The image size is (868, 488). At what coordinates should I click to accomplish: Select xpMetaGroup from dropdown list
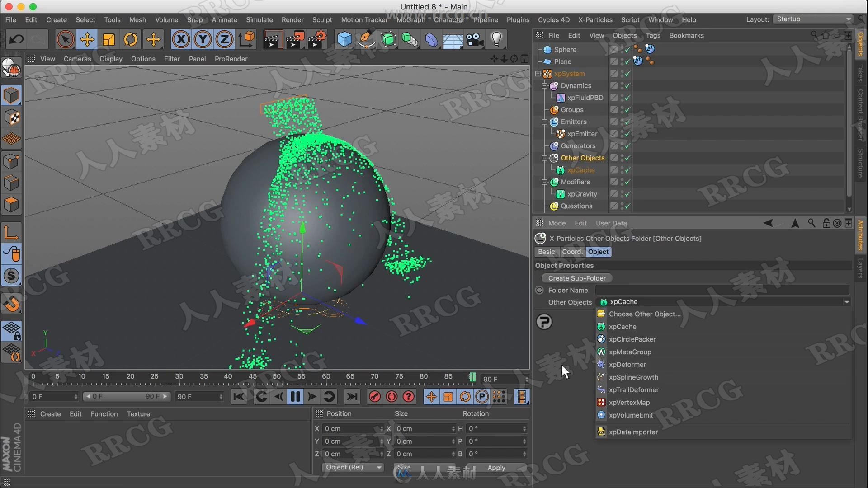click(x=630, y=352)
